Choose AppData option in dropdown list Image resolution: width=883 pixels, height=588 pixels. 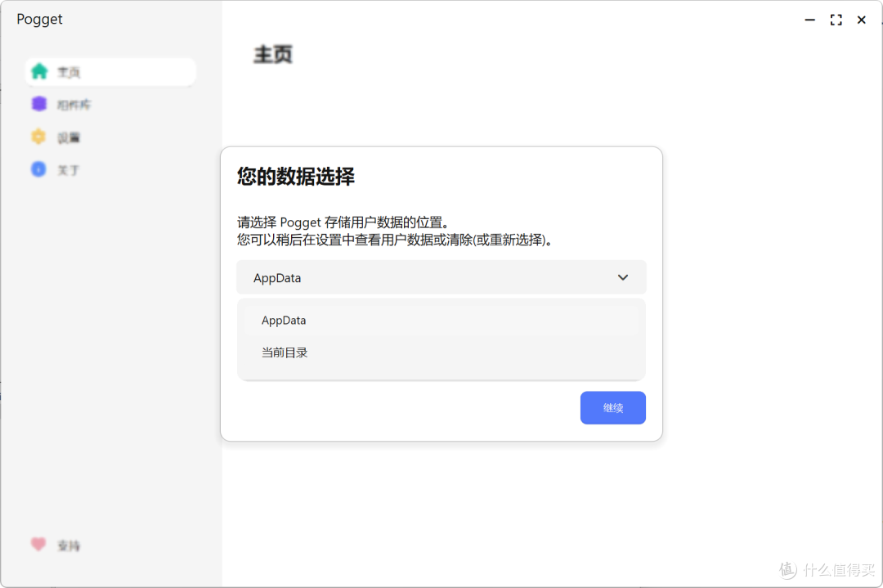pos(441,320)
